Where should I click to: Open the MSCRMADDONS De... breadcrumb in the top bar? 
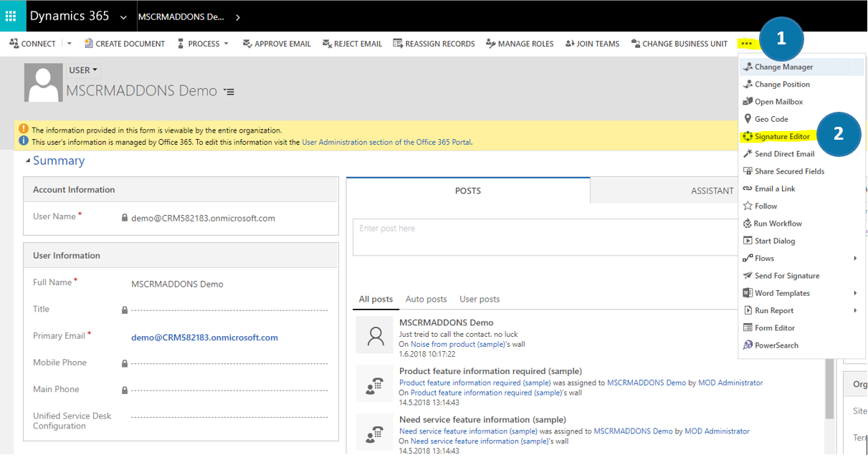click(x=180, y=16)
